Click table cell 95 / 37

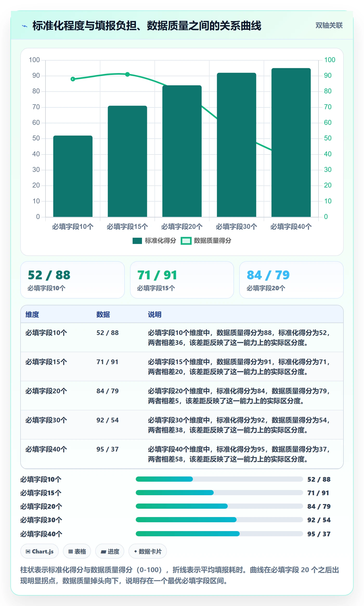(108, 449)
